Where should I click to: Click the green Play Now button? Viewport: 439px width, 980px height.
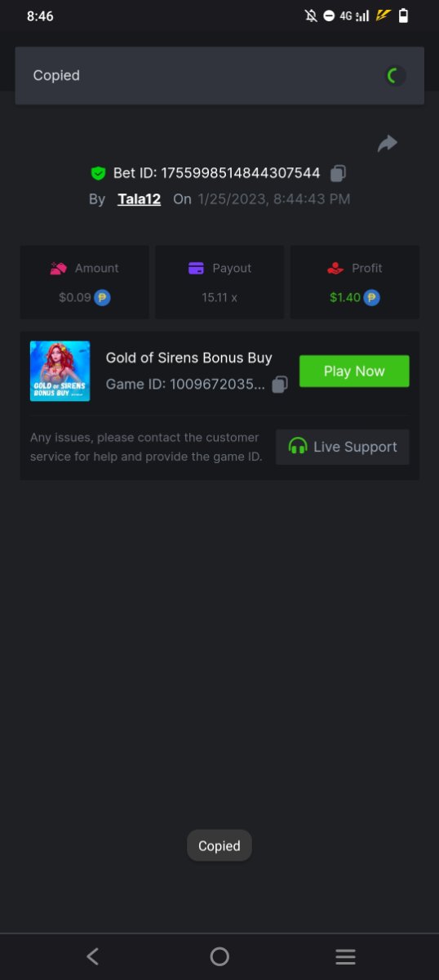(x=354, y=371)
